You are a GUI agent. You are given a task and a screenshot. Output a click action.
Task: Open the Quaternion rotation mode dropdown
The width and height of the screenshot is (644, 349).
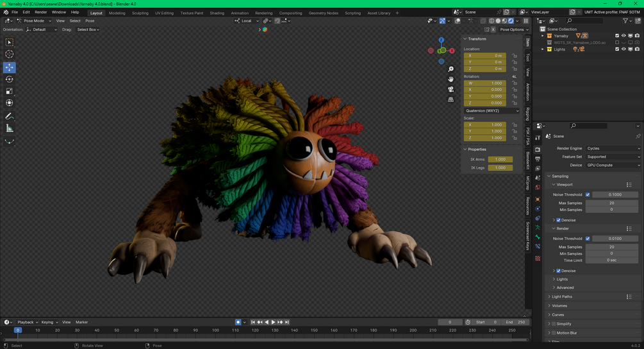coord(492,110)
